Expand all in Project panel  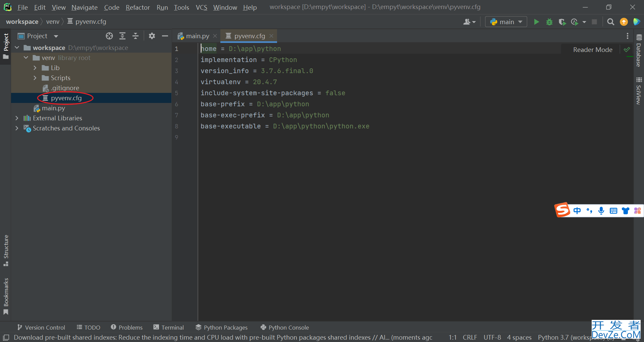coord(122,36)
